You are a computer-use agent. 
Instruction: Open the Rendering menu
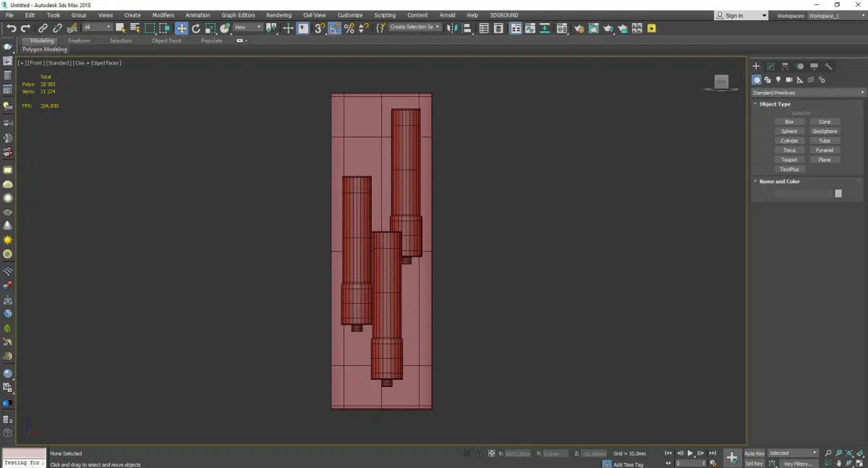tap(278, 15)
